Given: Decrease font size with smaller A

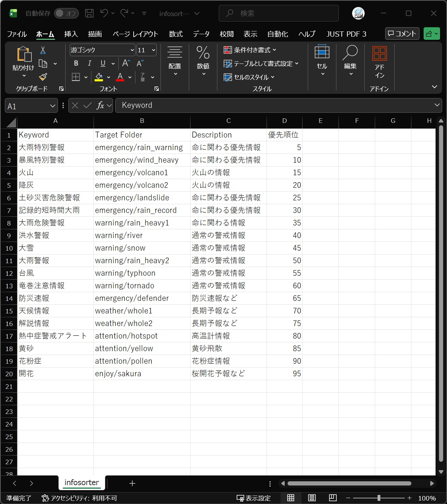Looking at the screenshot, I should tap(140, 63).
